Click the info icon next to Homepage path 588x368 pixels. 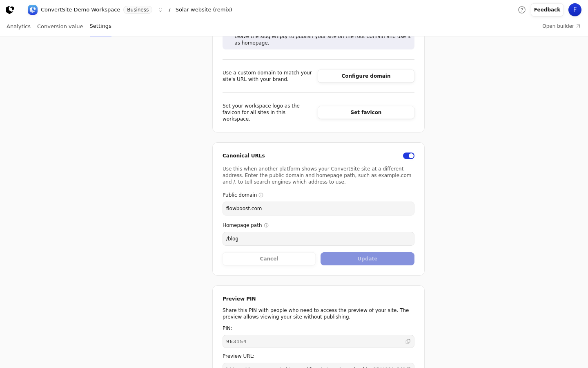[266, 225]
